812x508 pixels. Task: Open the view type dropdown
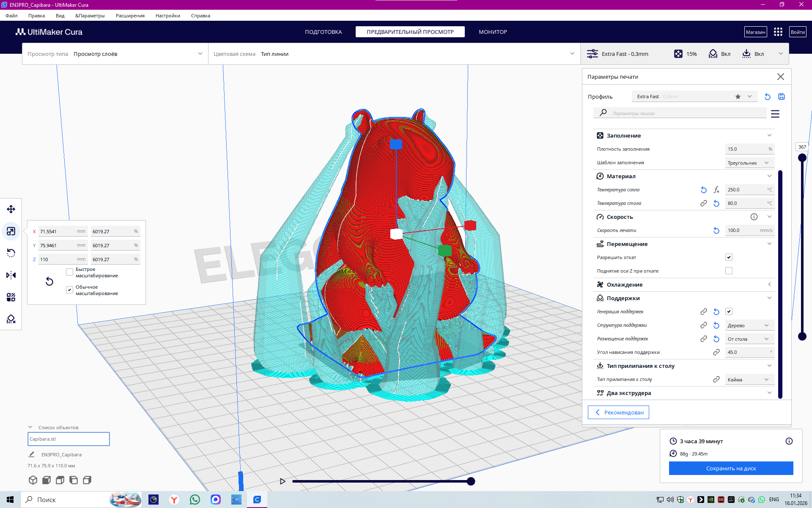(x=115, y=54)
